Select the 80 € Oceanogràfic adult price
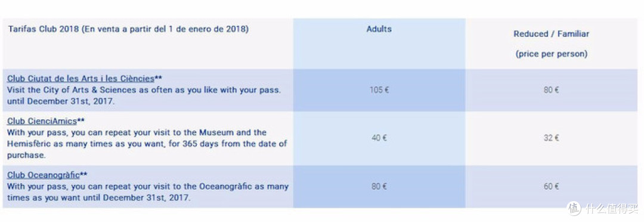The width and height of the screenshot is (644, 222). coord(379,186)
